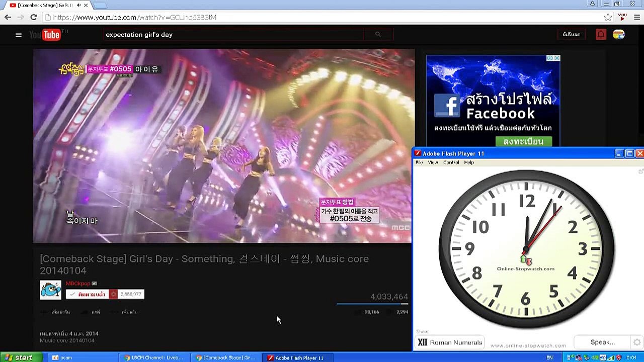This screenshot has width=644, height=362.
Task: Click the YouTube search magnifier button
Action: click(378, 35)
